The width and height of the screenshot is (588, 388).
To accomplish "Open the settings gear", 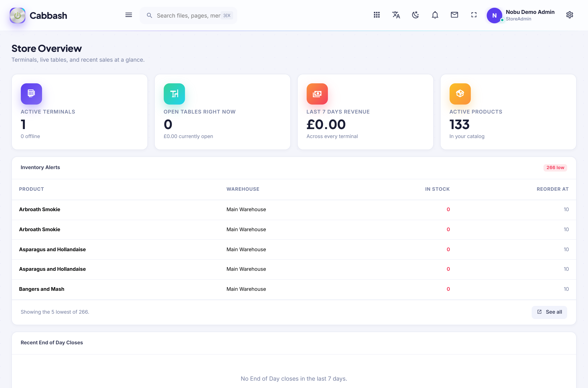I will tap(569, 15).
